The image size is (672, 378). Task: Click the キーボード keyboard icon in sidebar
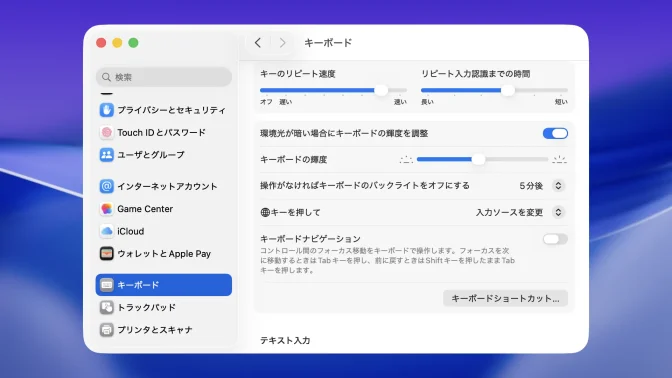click(x=107, y=285)
